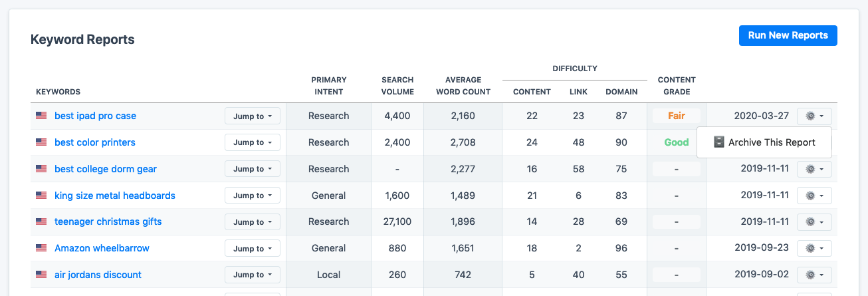
Task: Expand Jump to dropdown for Amazon wheelbarrow
Action: coord(253,248)
